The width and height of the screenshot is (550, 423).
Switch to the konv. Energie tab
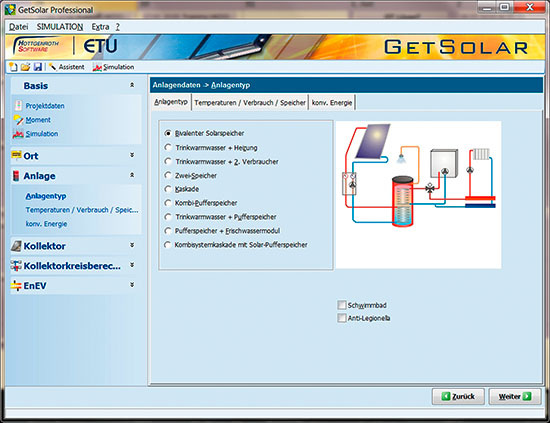(x=332, y=103)
